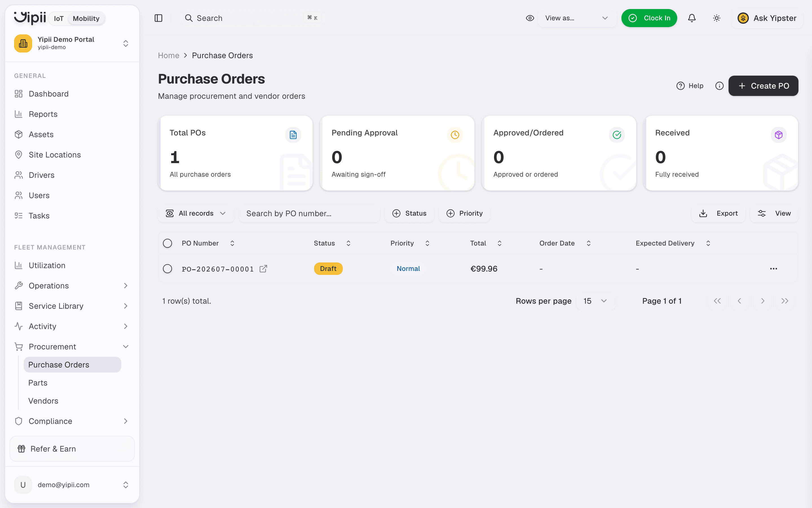812x508 pixels.
Task: Sort by Order Date column arrows
Action: tap(588, 243)
